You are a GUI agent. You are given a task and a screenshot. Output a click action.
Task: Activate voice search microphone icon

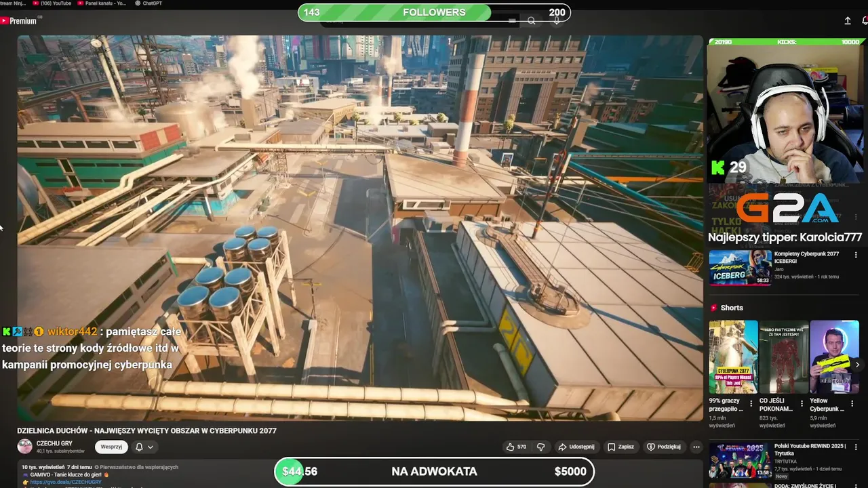[557, 21]
